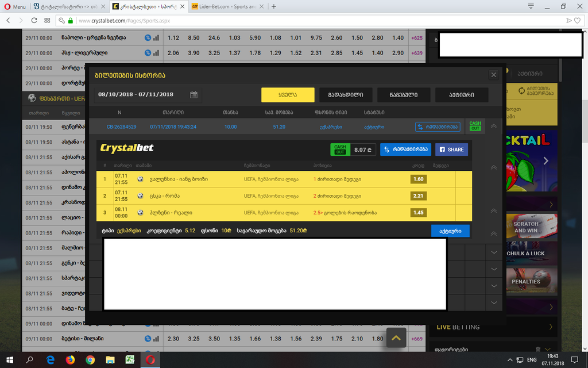Screen dimensions: 588x368
Task: Collapse the CB-26284529 ticket row
Action: point(493,126)
